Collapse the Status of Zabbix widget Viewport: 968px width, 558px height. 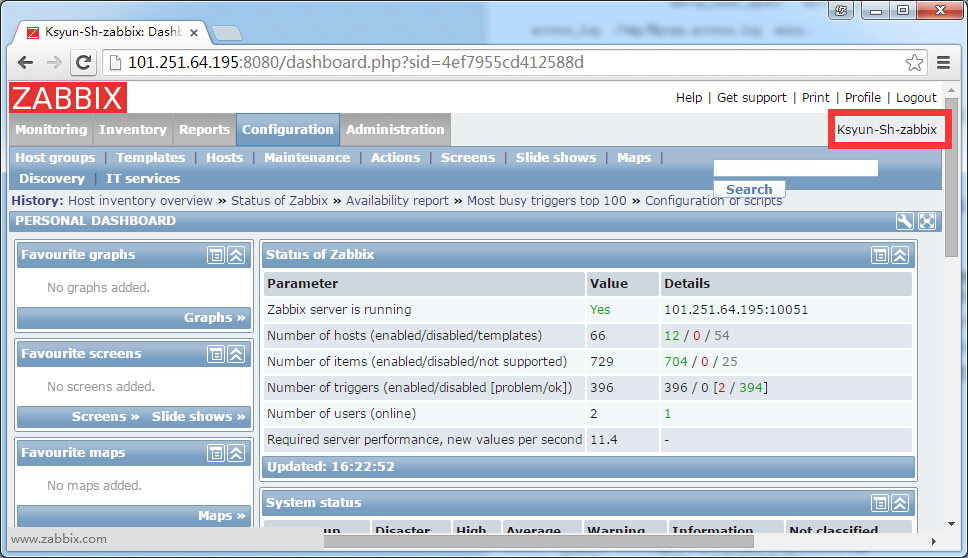(x=900, y=255)
